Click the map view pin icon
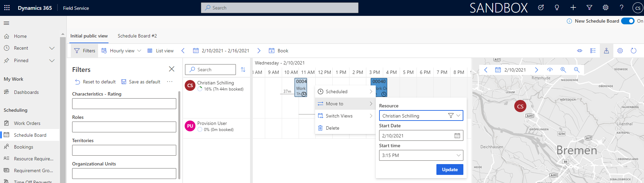Screen dimensions: 644x183 606,51
